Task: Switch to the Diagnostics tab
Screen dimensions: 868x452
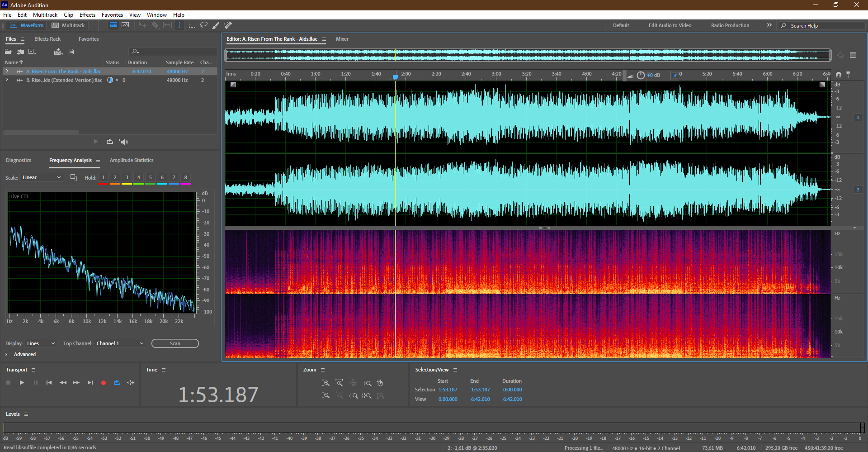Action: pyautogui.click(x=19, y=160)
